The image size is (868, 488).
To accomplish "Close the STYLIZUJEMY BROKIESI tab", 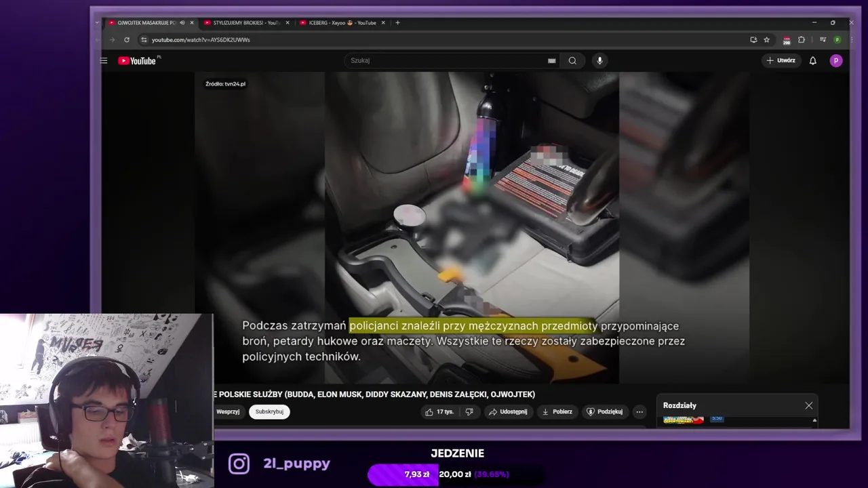I will [288, 22].
